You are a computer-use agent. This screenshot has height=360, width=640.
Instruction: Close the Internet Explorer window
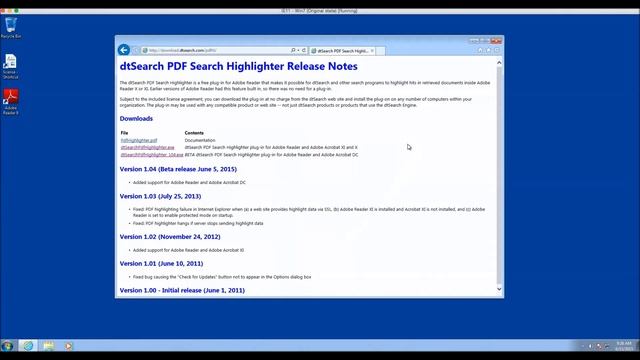pos(496,41)
